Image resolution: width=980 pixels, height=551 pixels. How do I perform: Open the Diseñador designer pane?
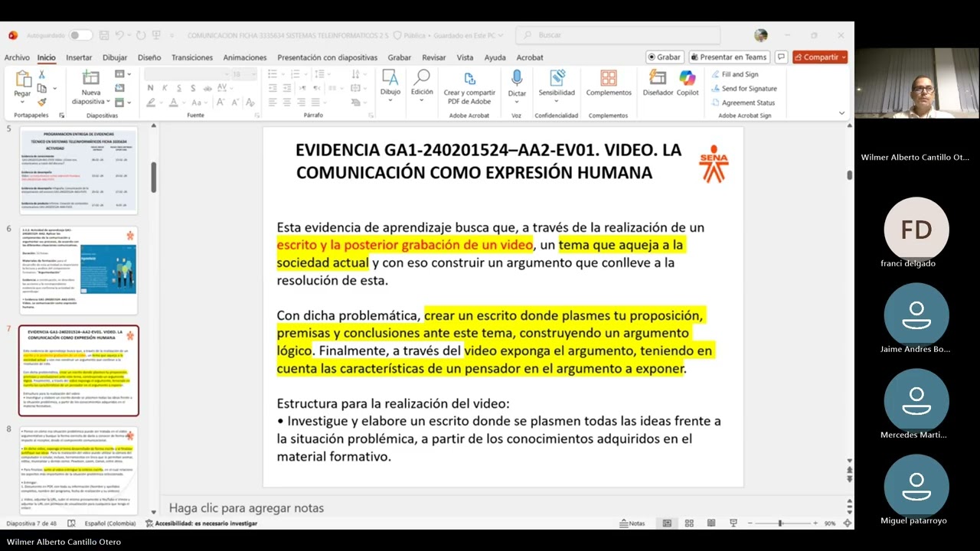(658, 83)
